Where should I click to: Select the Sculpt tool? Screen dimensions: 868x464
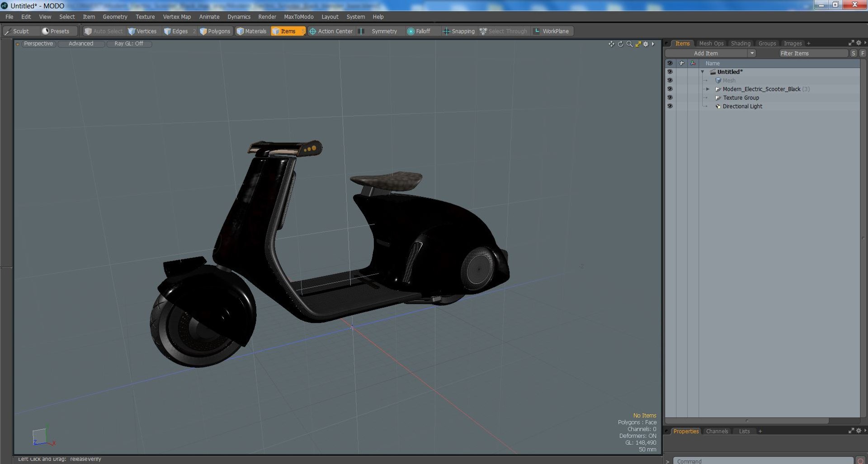(17, 31)
